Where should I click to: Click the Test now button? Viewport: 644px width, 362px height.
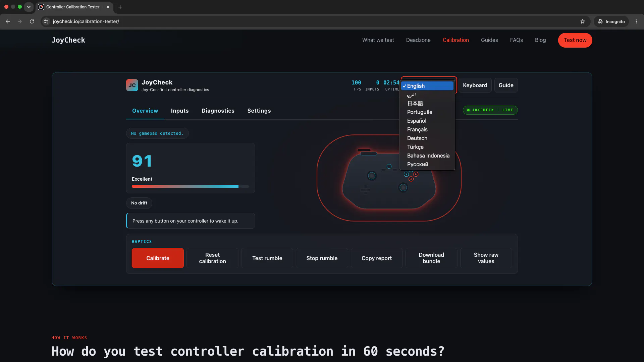(575, 40)
